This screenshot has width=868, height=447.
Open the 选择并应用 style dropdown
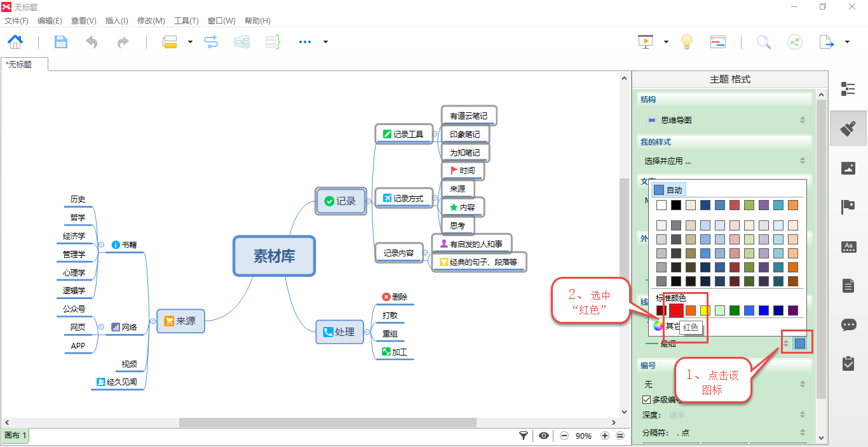(725, 161)
